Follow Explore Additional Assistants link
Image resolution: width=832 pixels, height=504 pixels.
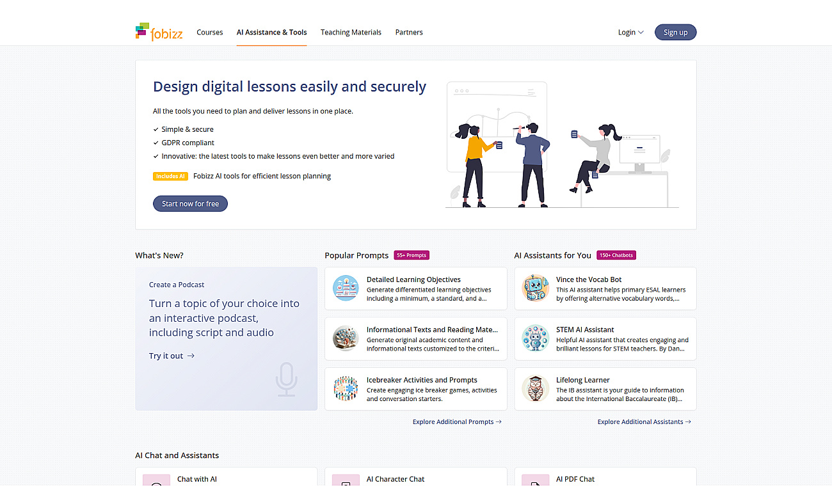[x=644, y=421]
